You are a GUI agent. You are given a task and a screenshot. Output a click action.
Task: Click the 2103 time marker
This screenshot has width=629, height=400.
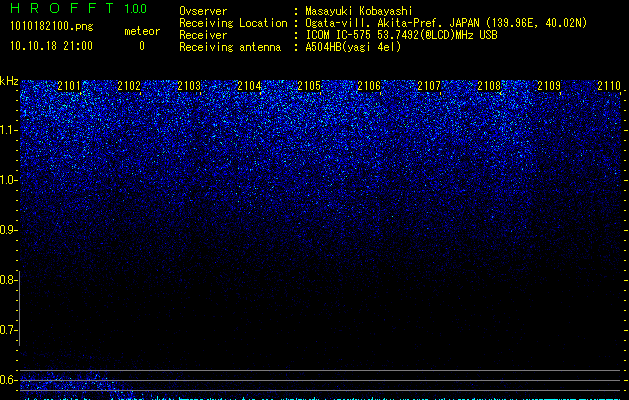point(189,86)
